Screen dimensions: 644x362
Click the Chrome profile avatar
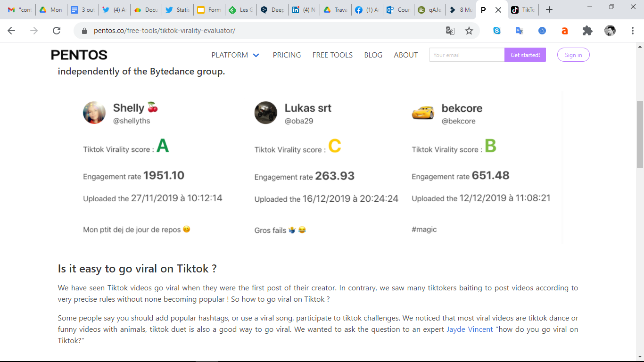click(x=610, y=31)
